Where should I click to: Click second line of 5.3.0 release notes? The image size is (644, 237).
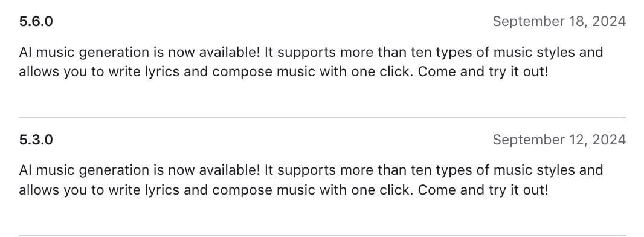(x=283, y=190)
